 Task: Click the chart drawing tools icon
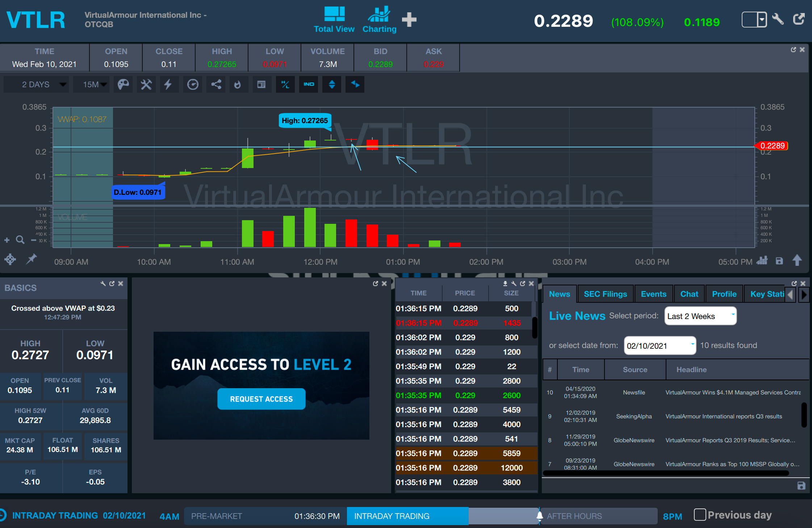pos(146,85)
